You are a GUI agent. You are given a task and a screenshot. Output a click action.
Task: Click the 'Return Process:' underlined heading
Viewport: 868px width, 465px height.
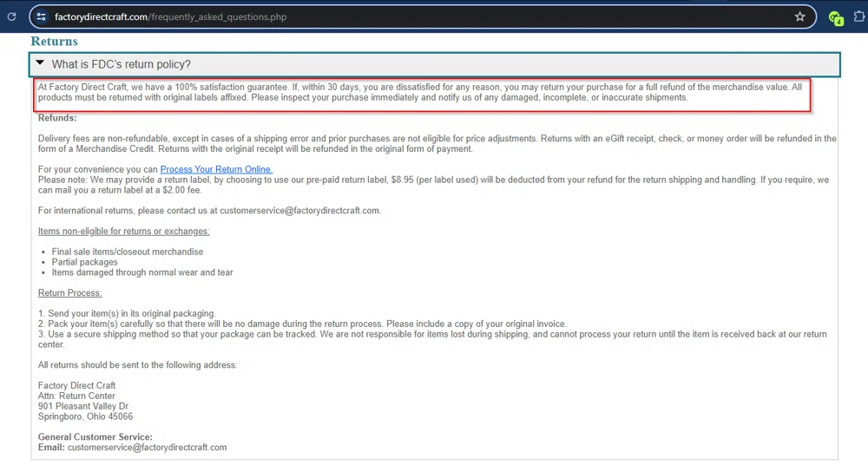(x=69, y=293)
